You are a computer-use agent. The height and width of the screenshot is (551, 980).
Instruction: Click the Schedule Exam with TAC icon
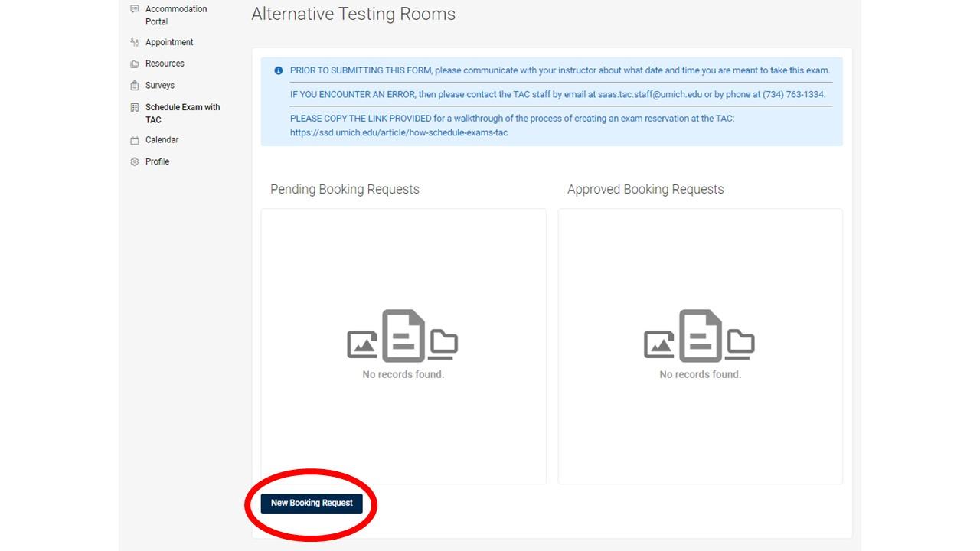point(135,107)
